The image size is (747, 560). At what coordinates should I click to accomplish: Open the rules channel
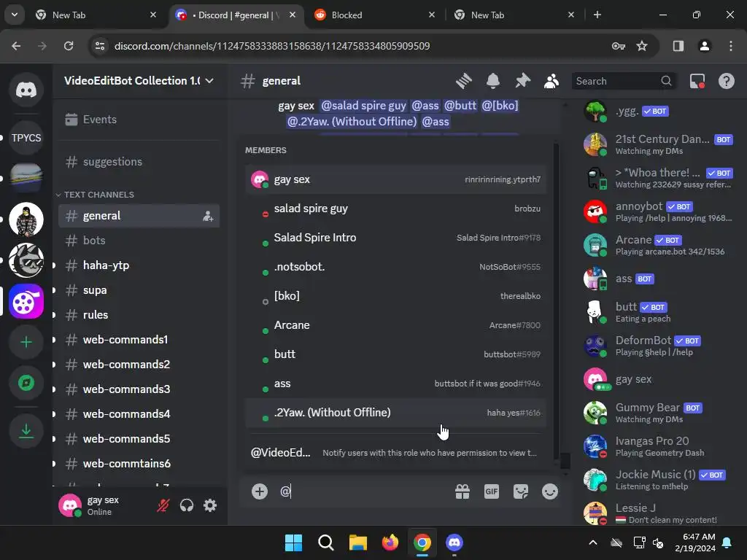click(x=139, y=315)
